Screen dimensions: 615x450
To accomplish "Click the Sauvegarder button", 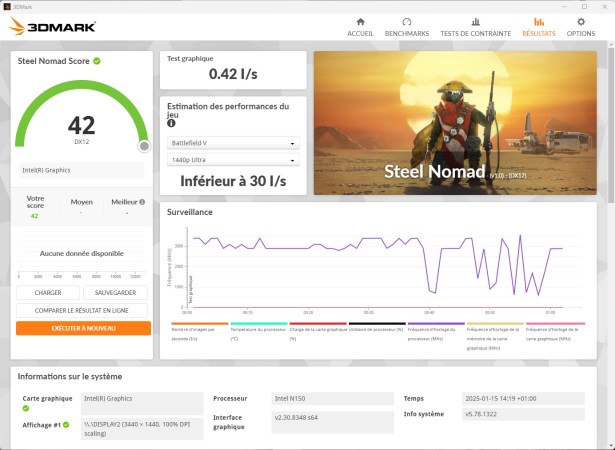I will [115, 293].
